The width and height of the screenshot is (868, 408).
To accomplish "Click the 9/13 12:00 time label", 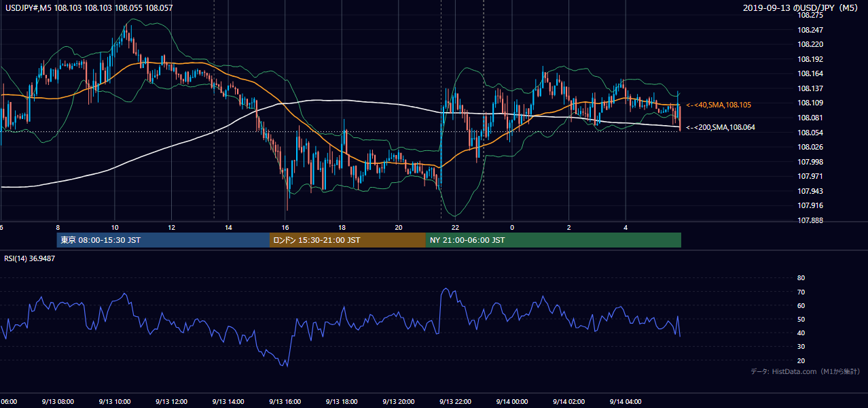I will 171,402.
